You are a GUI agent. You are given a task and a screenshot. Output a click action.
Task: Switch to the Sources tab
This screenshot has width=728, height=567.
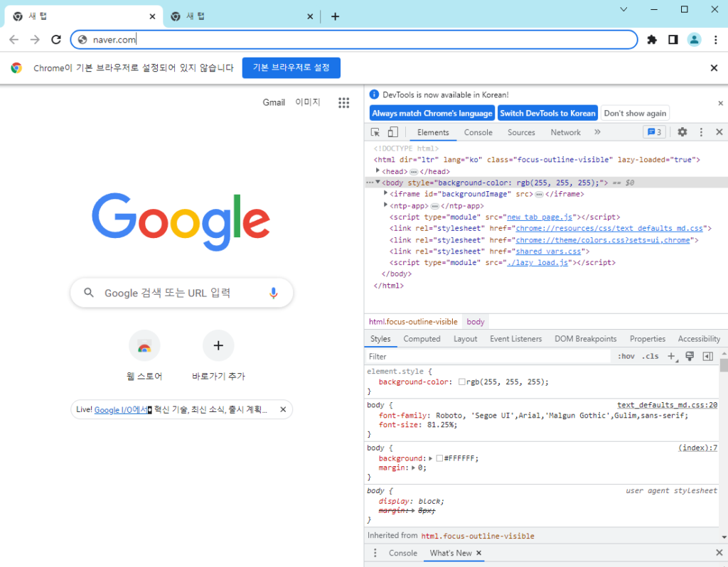coord(521,132)
